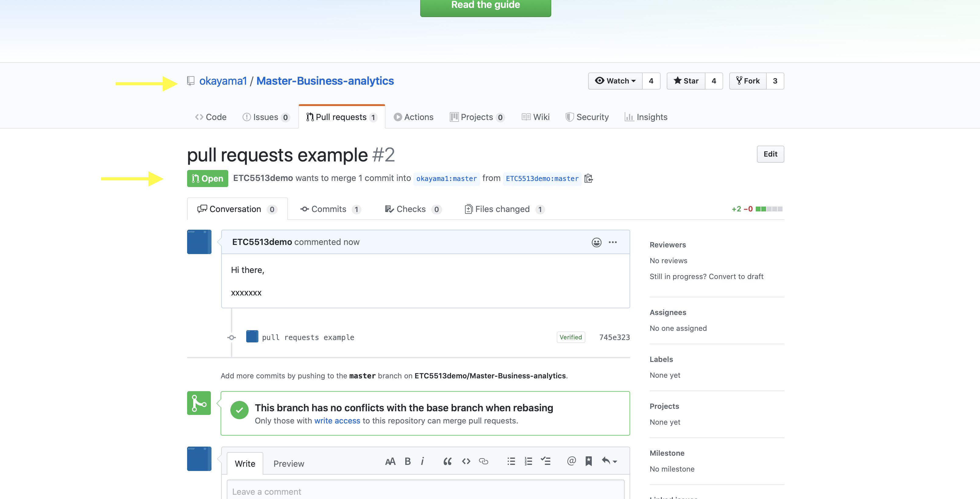This screenshot has height=499, width=980.
Task: Add a link using the link icon
Action: pyautogui.click(x=484, y=461)
